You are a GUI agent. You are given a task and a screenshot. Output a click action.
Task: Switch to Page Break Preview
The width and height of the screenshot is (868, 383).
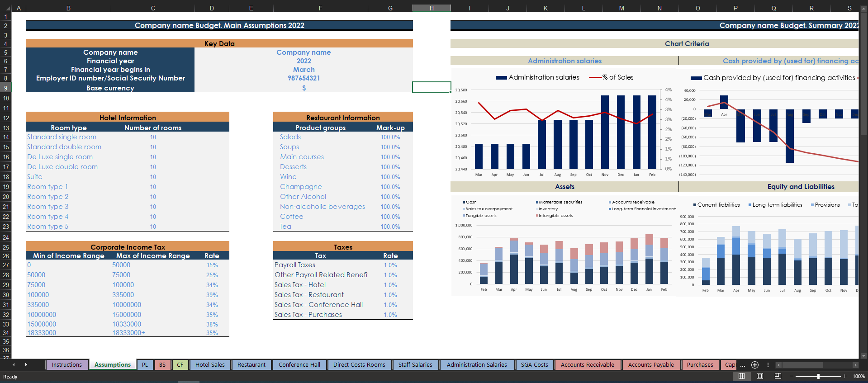click(x=778, y=376)
